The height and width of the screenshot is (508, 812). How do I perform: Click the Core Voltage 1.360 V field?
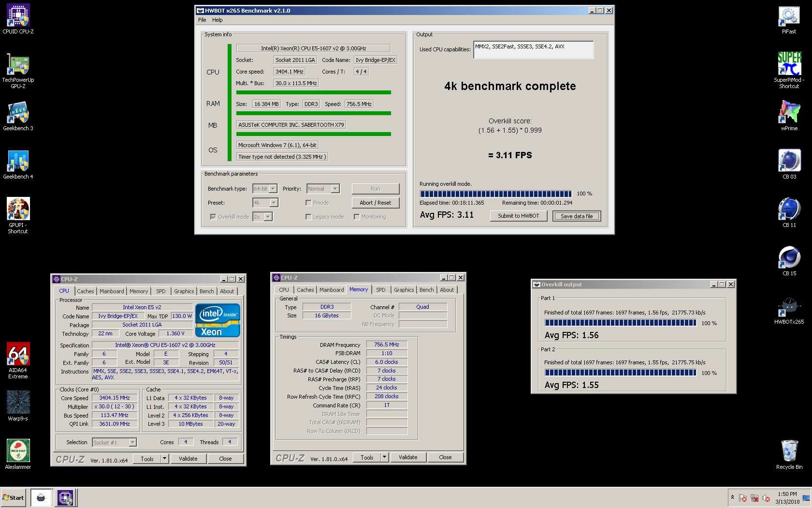pos(175,334)
